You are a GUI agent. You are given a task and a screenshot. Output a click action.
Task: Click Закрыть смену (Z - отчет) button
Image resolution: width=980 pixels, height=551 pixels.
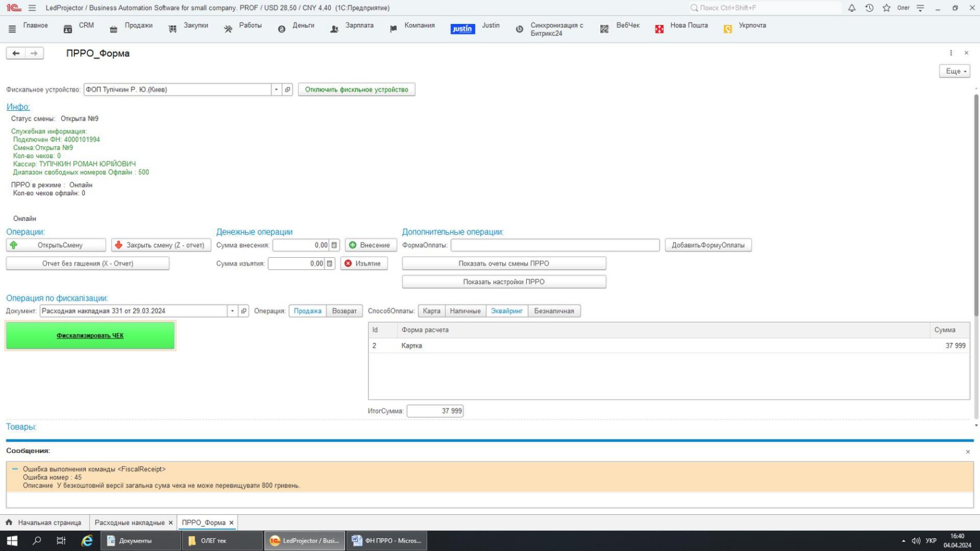coord(161,245)
